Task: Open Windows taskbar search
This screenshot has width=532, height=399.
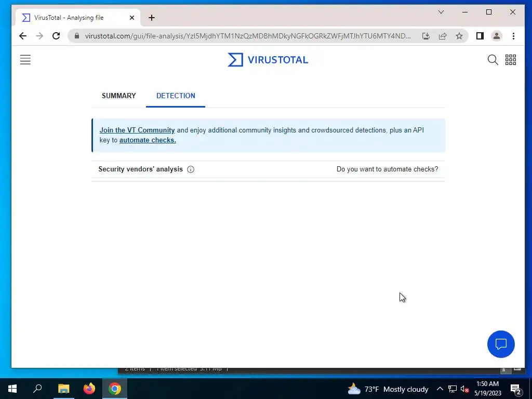Action: pos(37,389)
